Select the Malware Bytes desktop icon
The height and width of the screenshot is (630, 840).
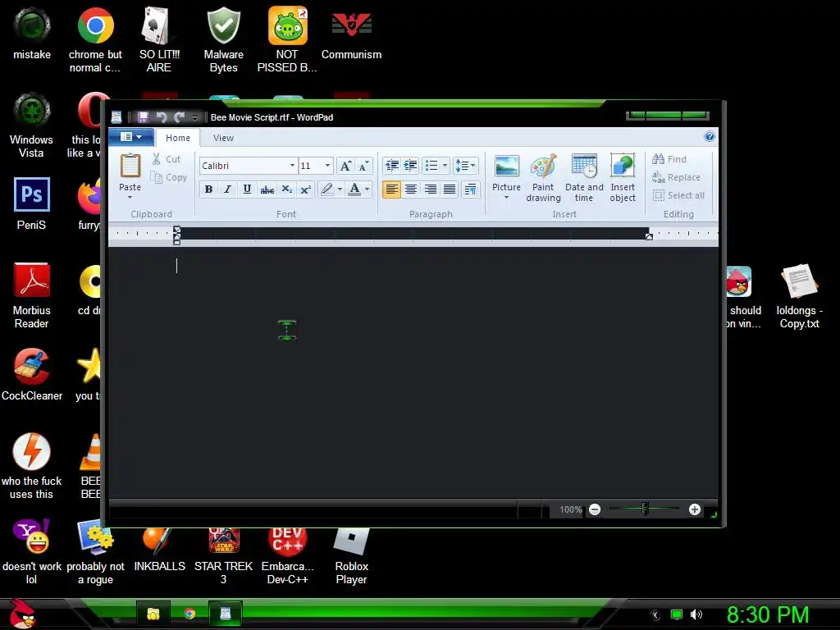click(223, 39)
